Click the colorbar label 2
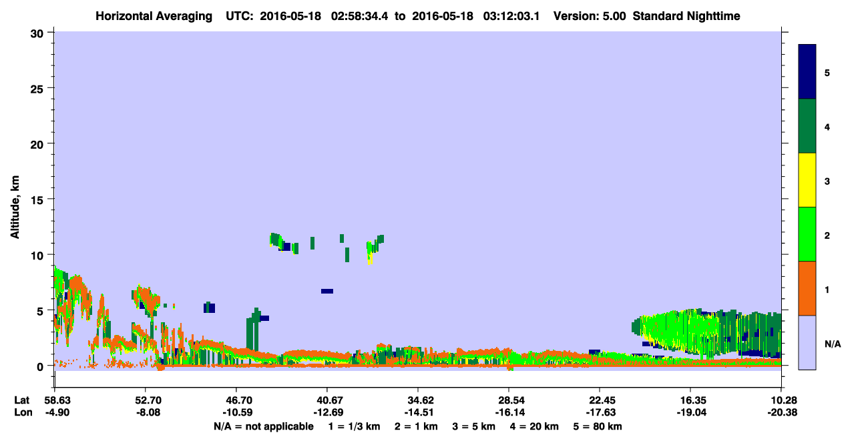Image resolution: width=868 pixels, height=445 pixels. coord(827,235)
